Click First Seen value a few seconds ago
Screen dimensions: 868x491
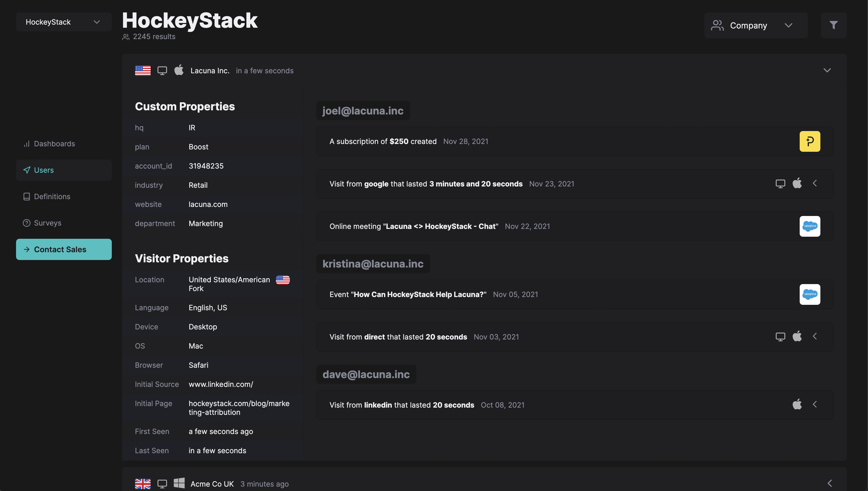(221, 432)
